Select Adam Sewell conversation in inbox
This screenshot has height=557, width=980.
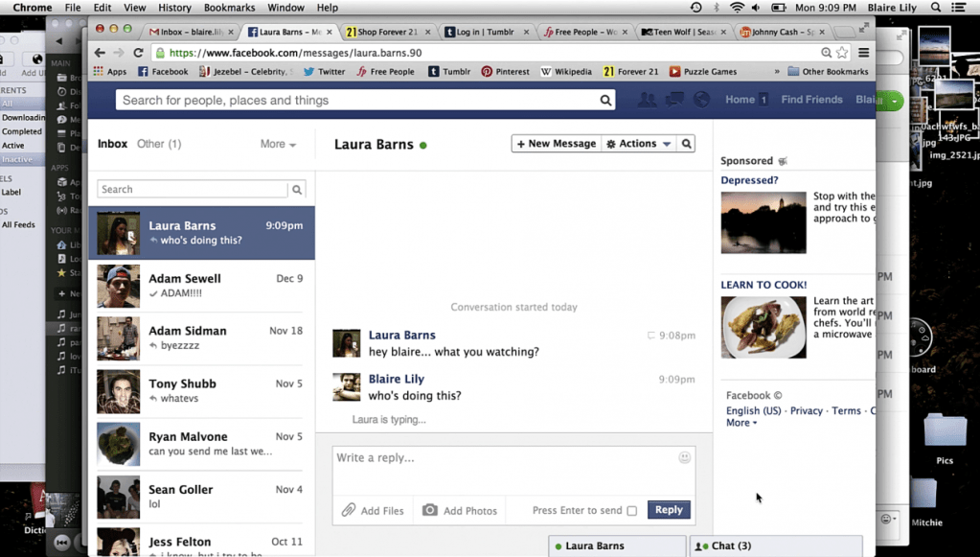(201, 286)
